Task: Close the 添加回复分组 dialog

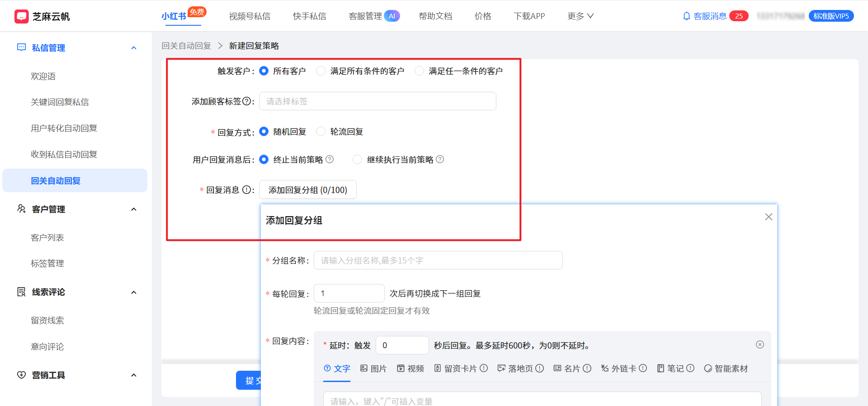Action: [769, 217]
